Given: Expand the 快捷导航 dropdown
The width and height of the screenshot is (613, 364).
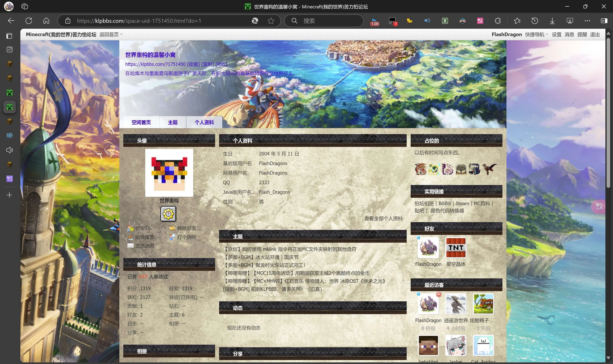Looking at the screenshot, I should [537, 34].
